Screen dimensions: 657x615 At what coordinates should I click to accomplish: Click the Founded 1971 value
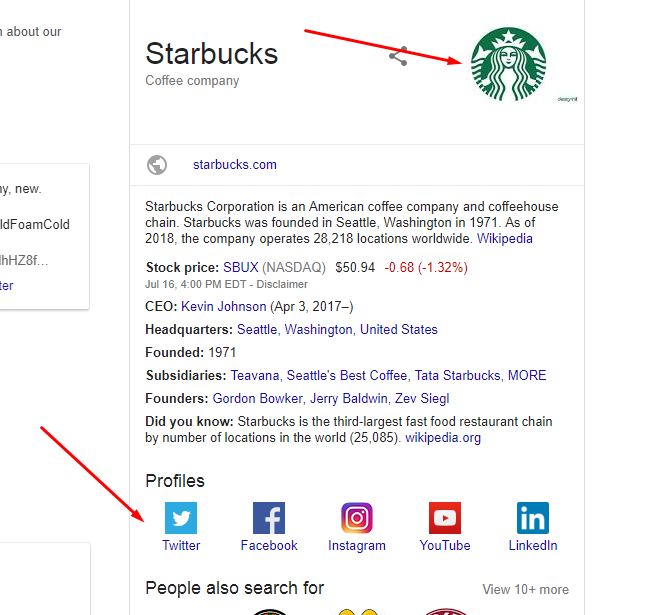point(222,352)
